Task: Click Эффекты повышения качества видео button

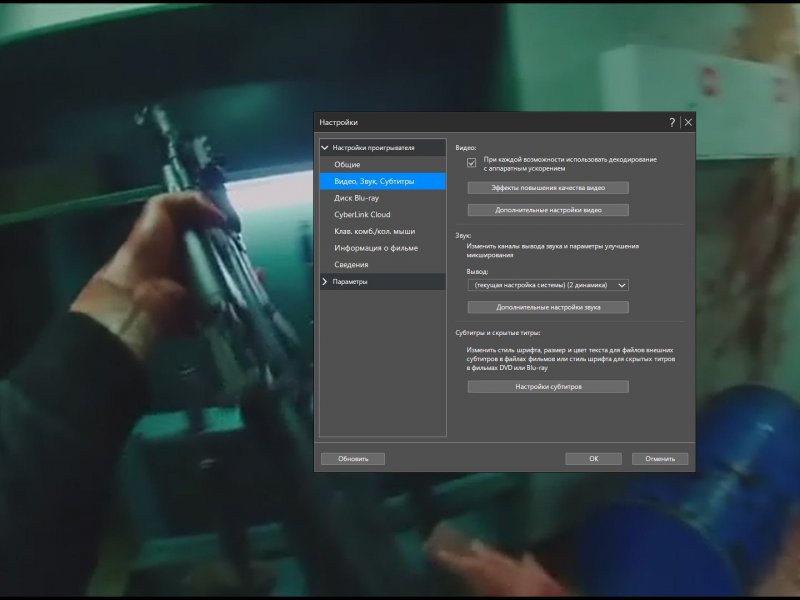Action: (548, 188)
